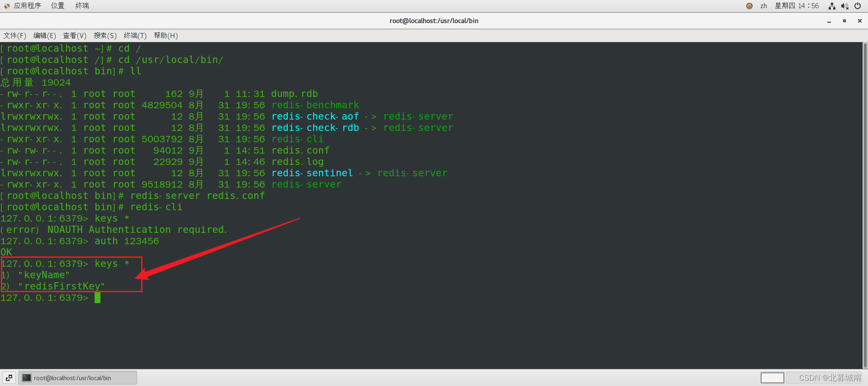Viewport: 868px width, 386px height.
Task: Open the network connection icon
Action: coord(832,6)
